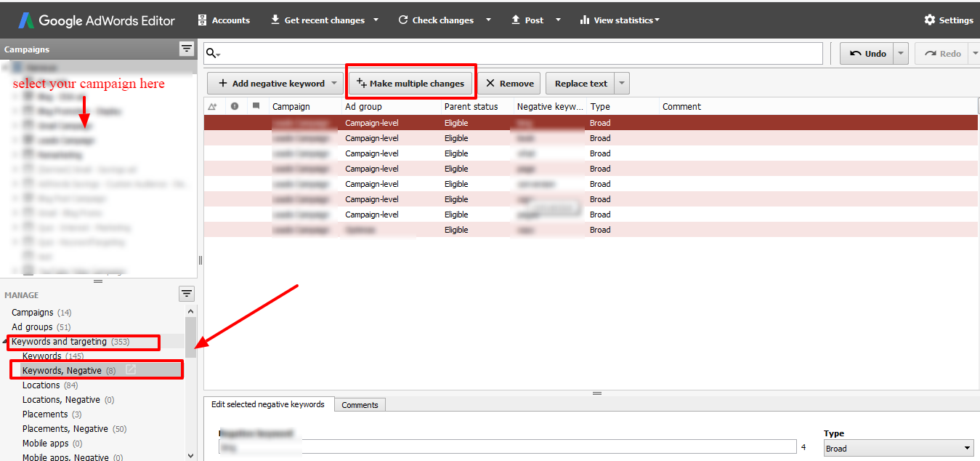Switch to the Comments tab

click(x=360, y=405)
